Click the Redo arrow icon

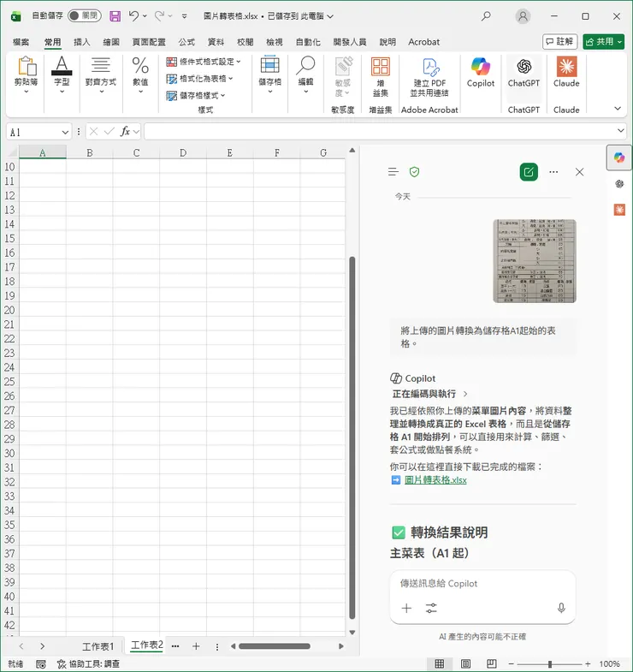159,16
